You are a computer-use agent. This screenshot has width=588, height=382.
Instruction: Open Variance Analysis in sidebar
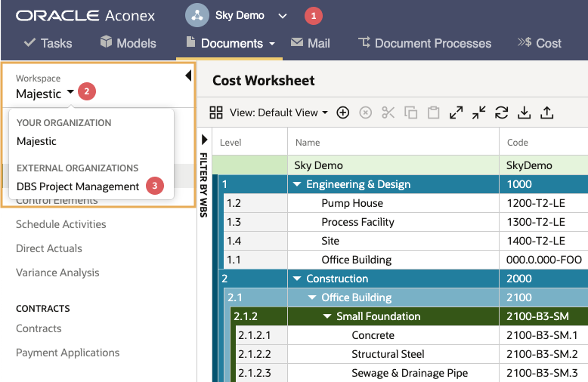tap(57, 273)
